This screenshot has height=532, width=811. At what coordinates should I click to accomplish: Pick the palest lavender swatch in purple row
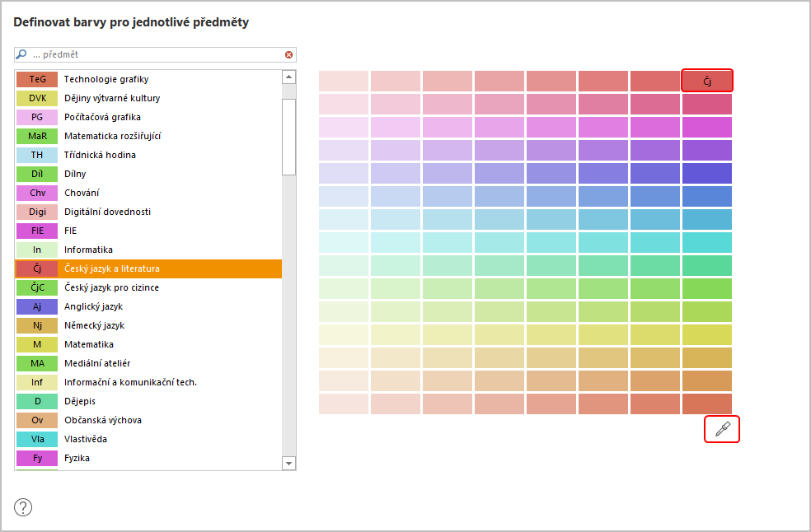click(344, 151)
